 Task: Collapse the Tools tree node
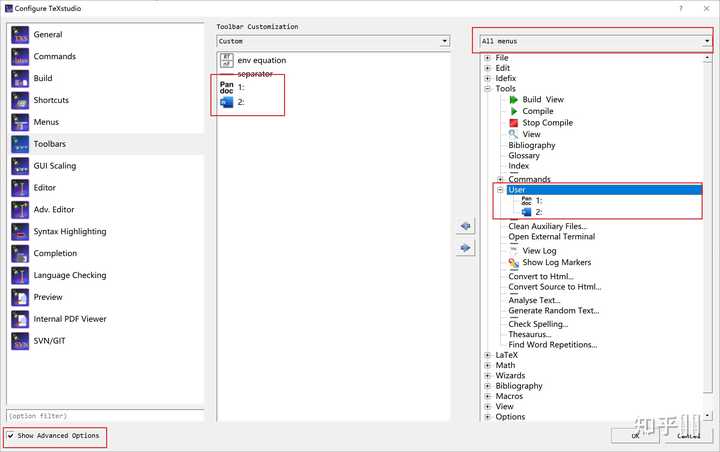(488, 89)
